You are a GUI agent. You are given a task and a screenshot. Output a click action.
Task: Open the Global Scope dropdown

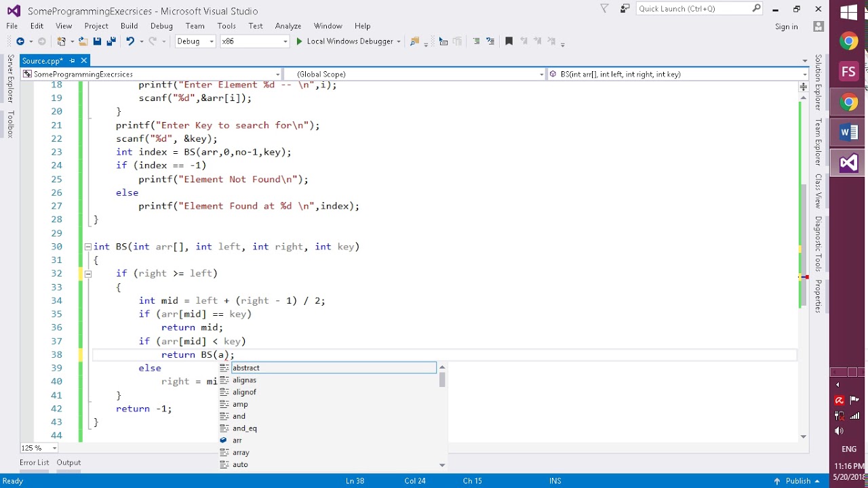(x=414, y=74)
